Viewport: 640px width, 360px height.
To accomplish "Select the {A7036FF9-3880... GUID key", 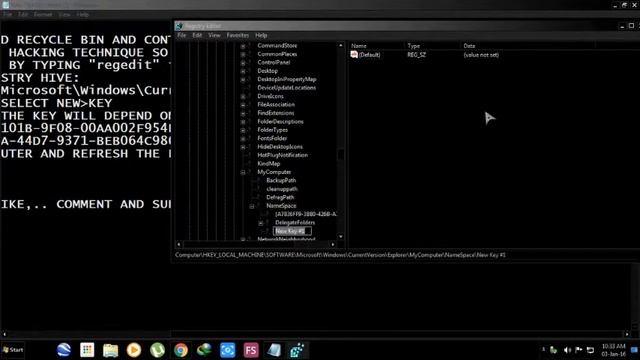I will coord(306,214).
